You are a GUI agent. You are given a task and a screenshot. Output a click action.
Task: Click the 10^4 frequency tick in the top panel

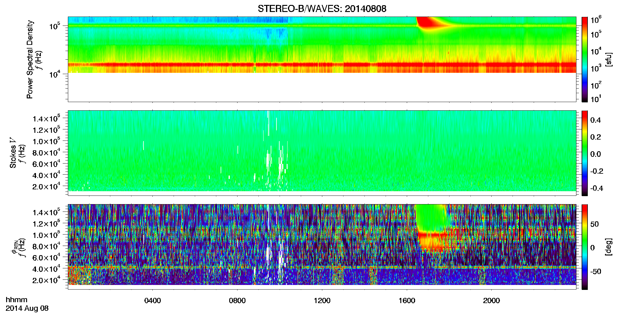point(54,74)
